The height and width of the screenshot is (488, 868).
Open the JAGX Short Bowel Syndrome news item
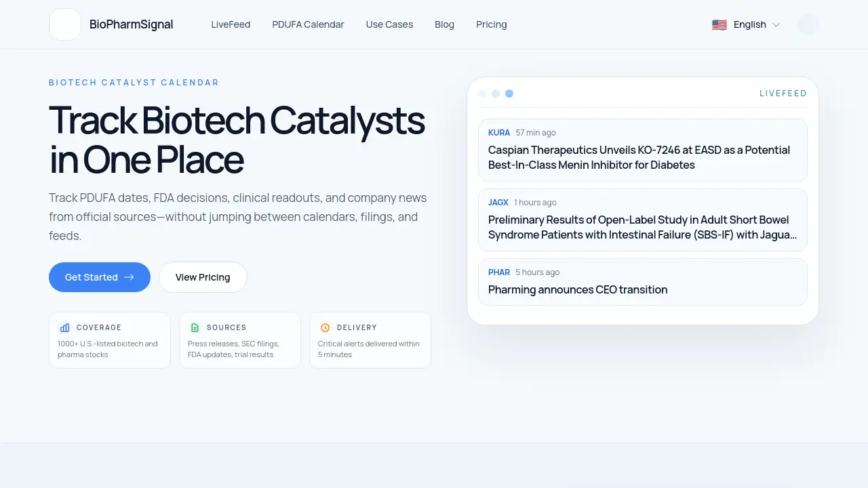coord(643,220)
